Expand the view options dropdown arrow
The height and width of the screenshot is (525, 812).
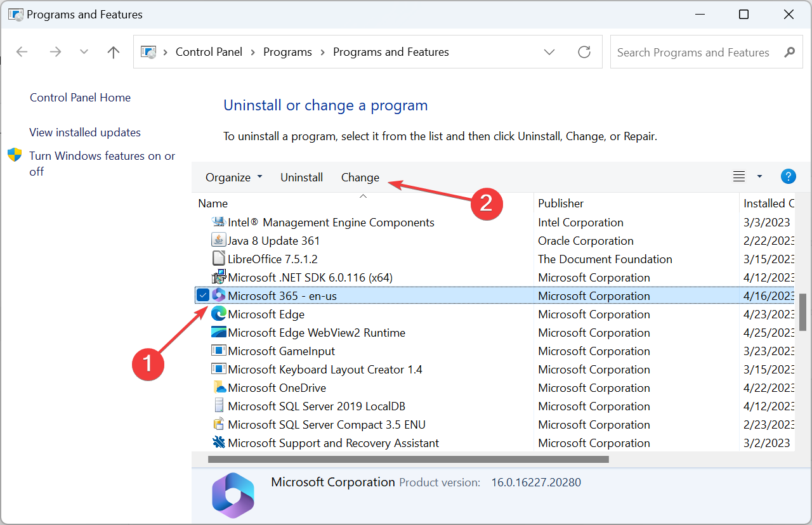tap(759, 177)
